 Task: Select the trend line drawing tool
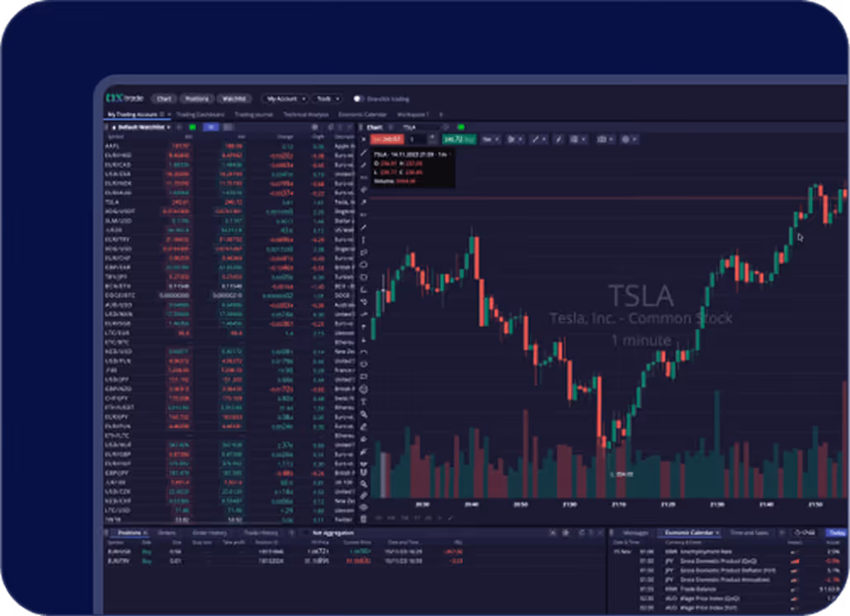(363, 166)
